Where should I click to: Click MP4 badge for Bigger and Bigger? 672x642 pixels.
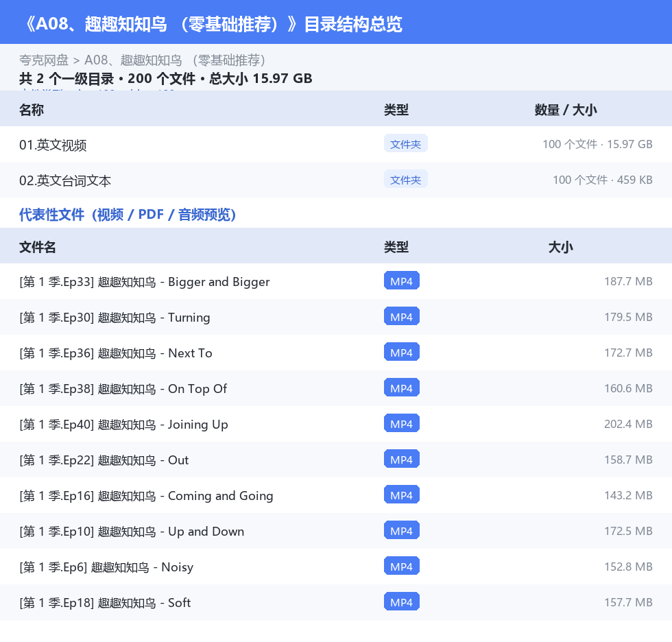(x=402, y=281)
